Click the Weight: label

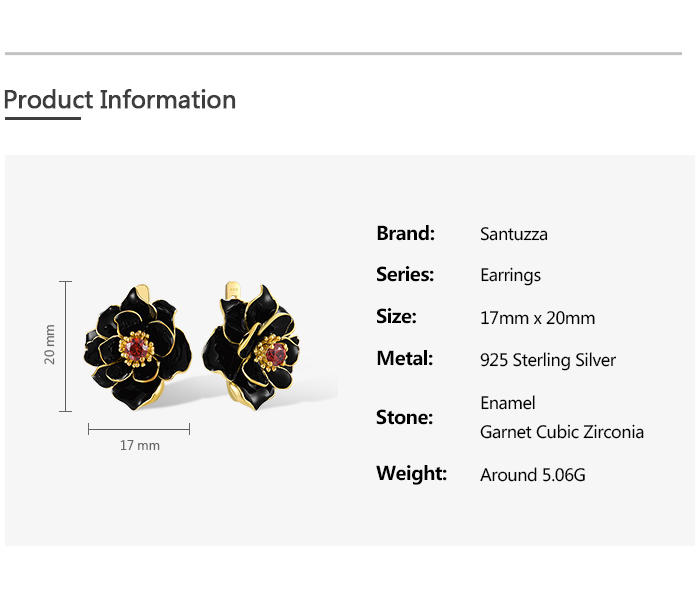(411, 474)
